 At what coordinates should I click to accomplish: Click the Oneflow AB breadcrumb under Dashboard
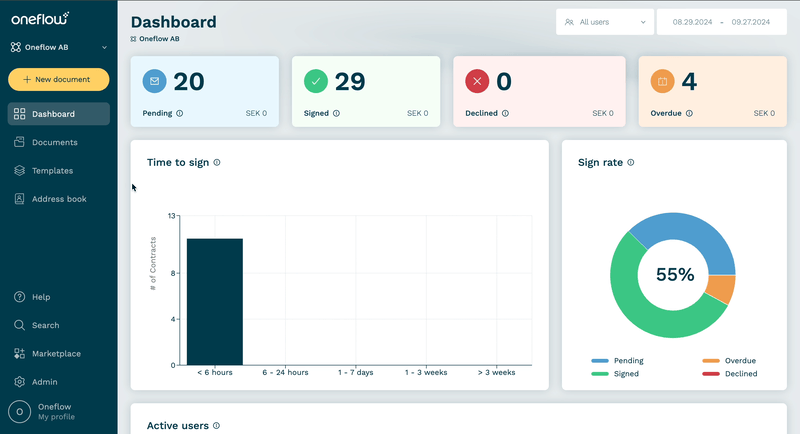pos(155,39)
